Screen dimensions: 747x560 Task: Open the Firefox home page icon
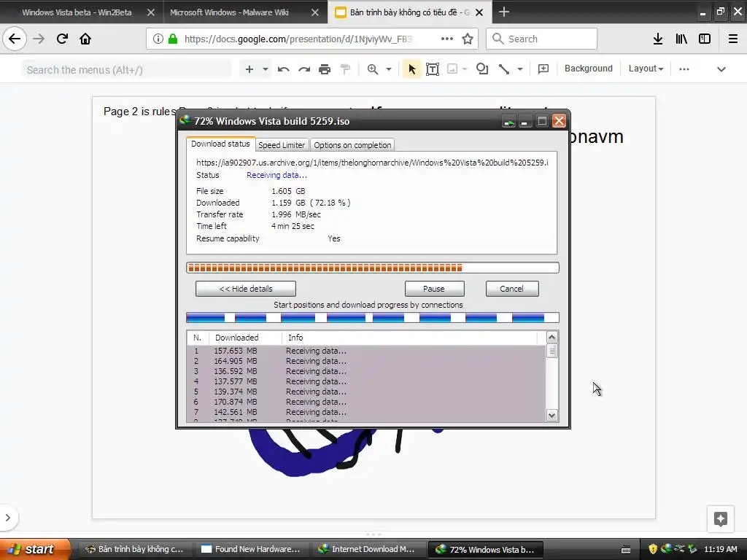click(x=85, y=39)
